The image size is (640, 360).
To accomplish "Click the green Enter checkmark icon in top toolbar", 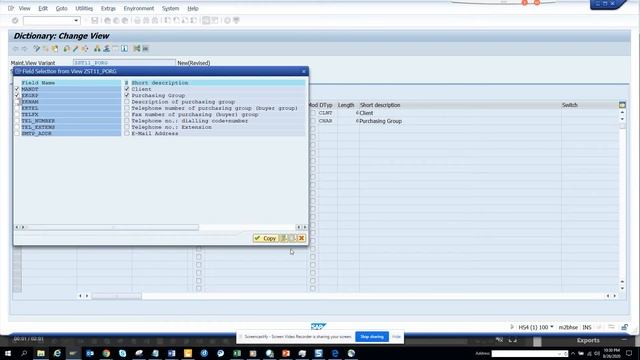I will pyautogui.click(x=15, y=20).
